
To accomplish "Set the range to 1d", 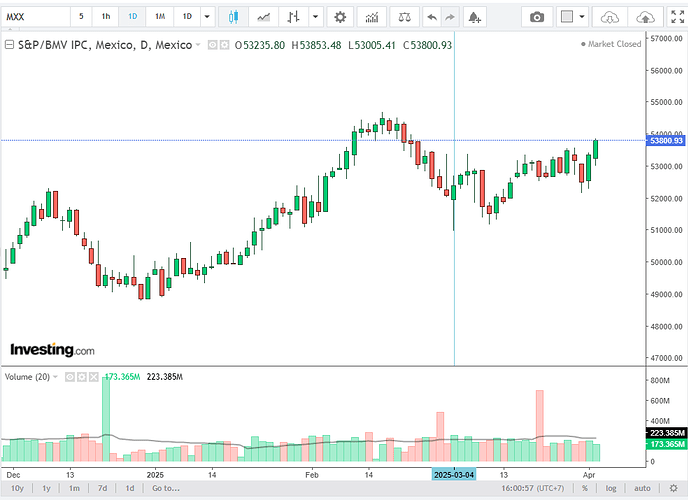I will 130,488.
